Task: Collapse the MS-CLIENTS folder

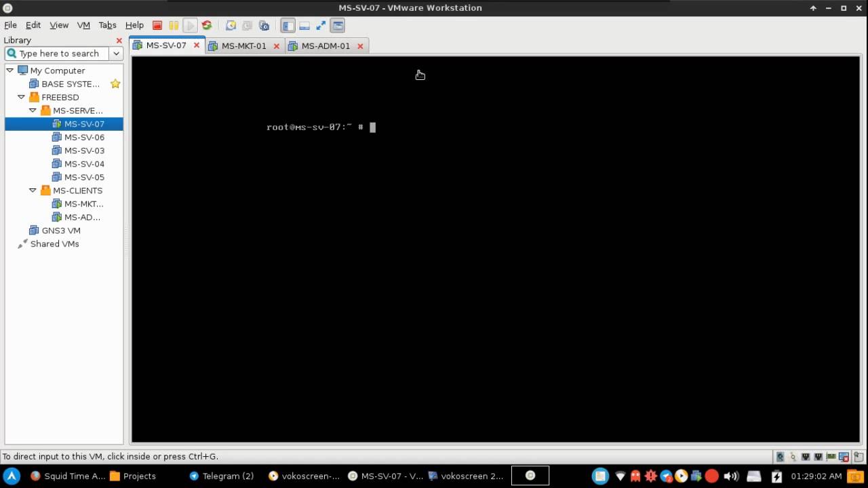Action: 33,190
